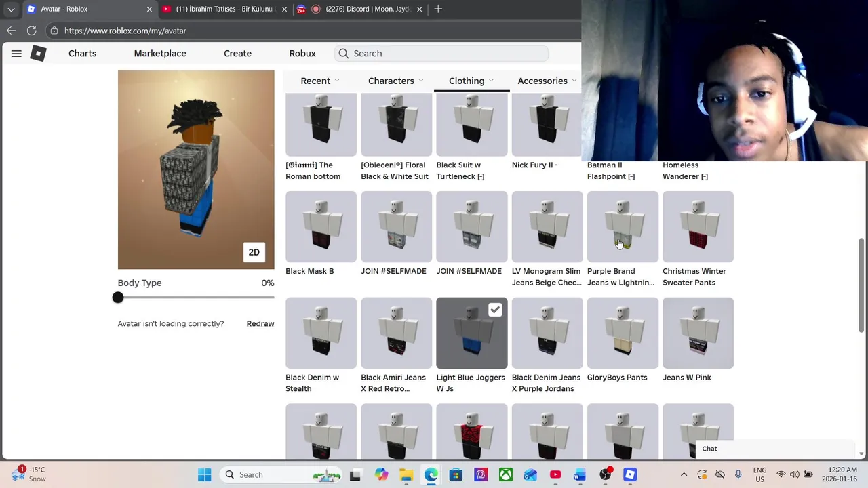The width and height of the screenshot is (868, 488).
Task: Open the Charts page
Action: pyautogui.click(x=82, y=54)
